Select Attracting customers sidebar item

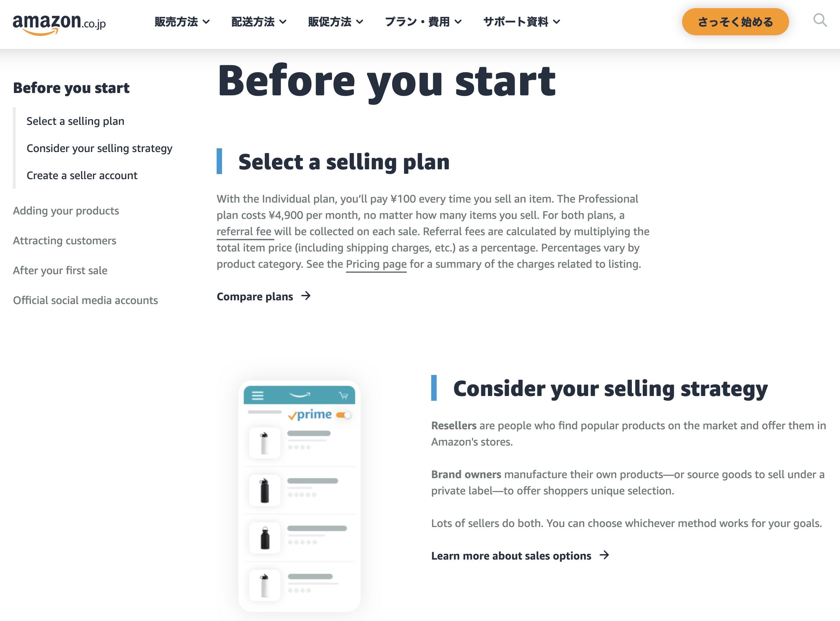[65, 240]
